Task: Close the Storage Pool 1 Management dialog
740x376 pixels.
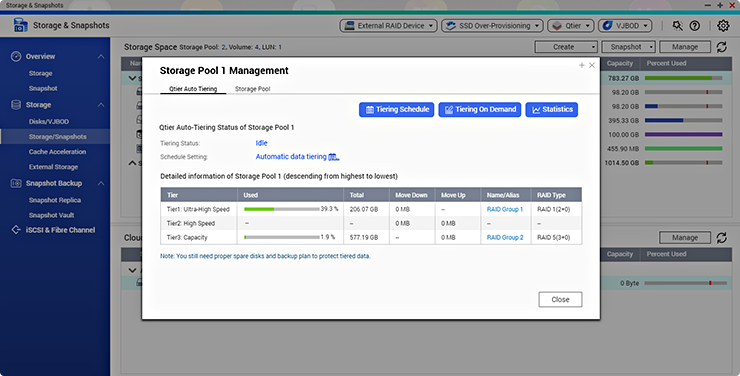Action: click(560, 300)
